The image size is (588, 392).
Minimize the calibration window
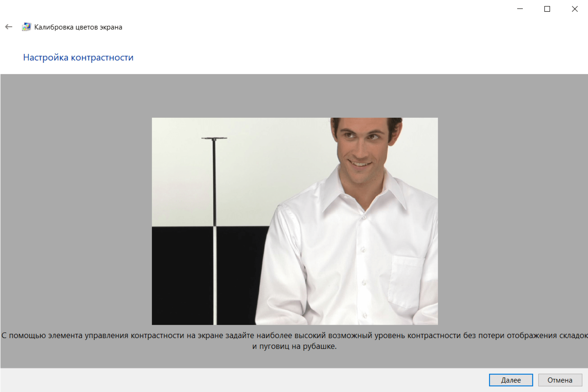pyautogui.click(x=520, y=9)
